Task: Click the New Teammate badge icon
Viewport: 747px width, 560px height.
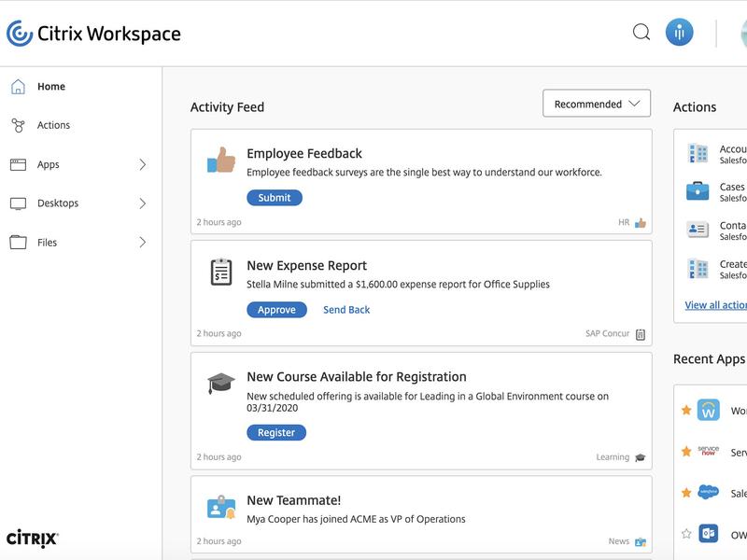Action: [221, 508]
